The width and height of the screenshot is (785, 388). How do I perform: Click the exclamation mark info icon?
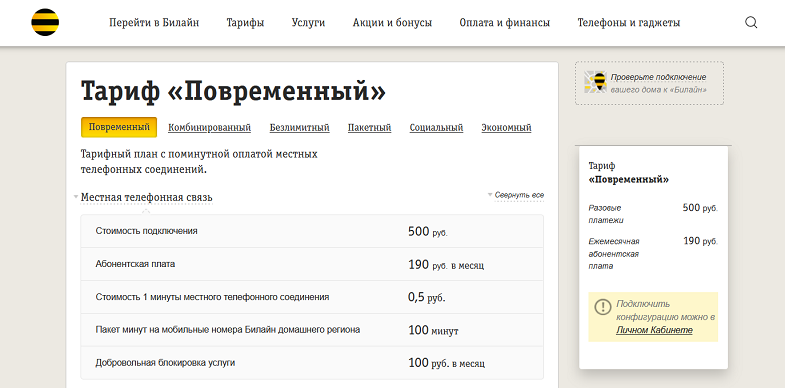[x=603, y=306]
